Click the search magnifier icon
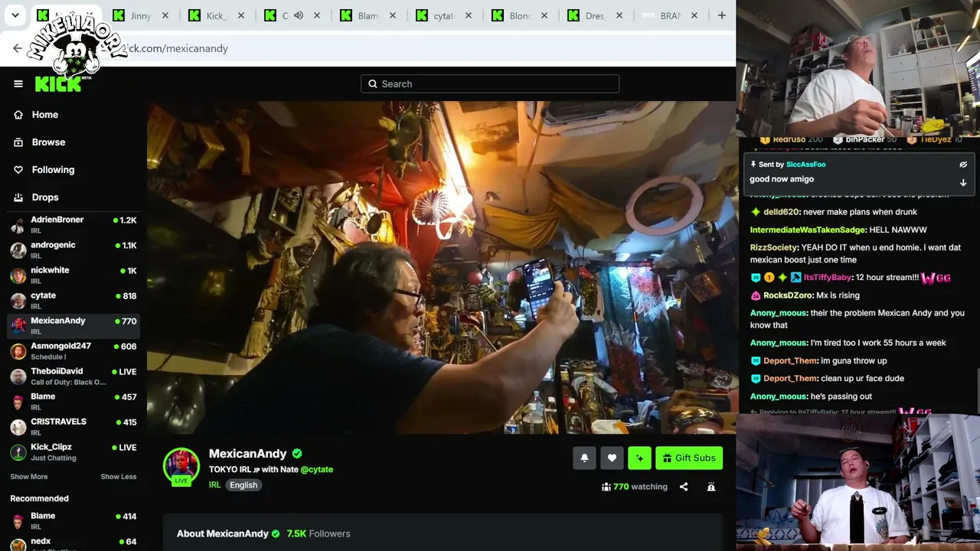This screenshot has height=551, width=980. coord(373,84)
